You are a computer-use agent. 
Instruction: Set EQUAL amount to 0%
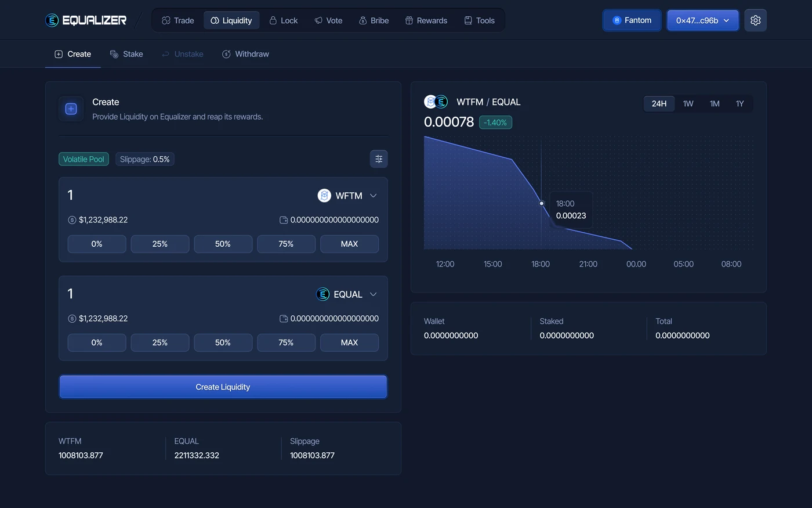coord(97,343)
